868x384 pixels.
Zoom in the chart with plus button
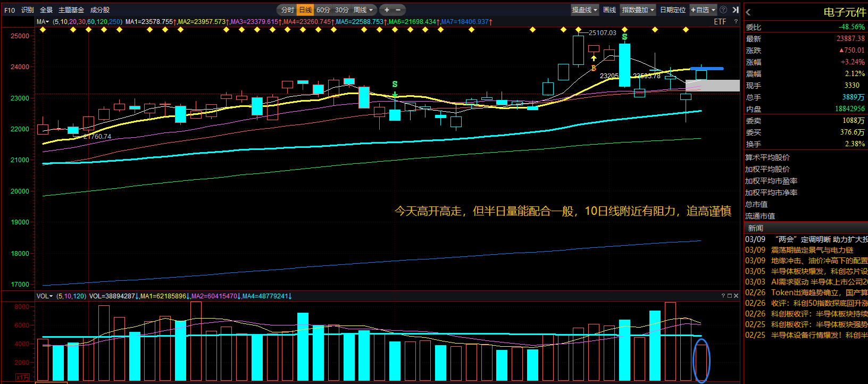pos(387,10)
